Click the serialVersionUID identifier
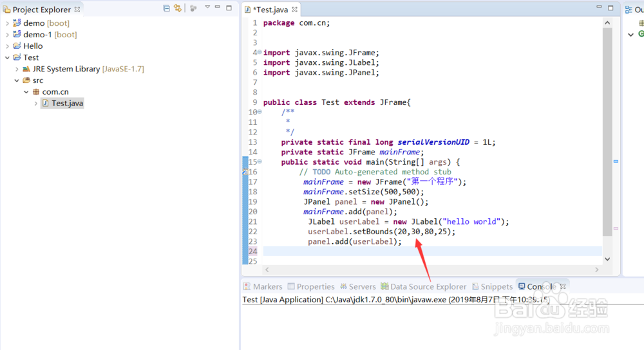644x350 pixels. point(433,142)
